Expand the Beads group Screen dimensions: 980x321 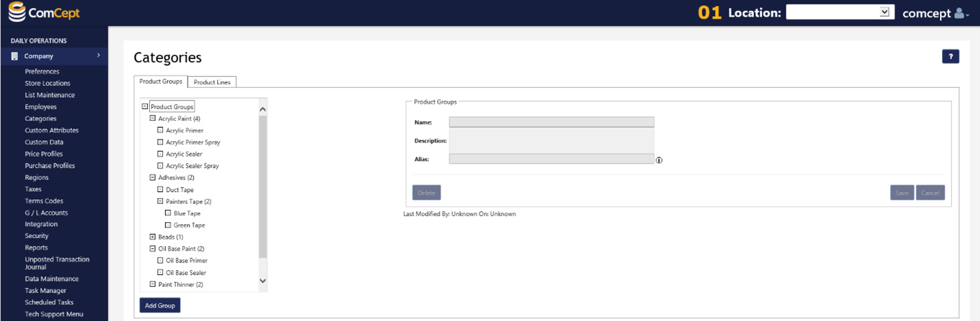(x=153, y=237)
